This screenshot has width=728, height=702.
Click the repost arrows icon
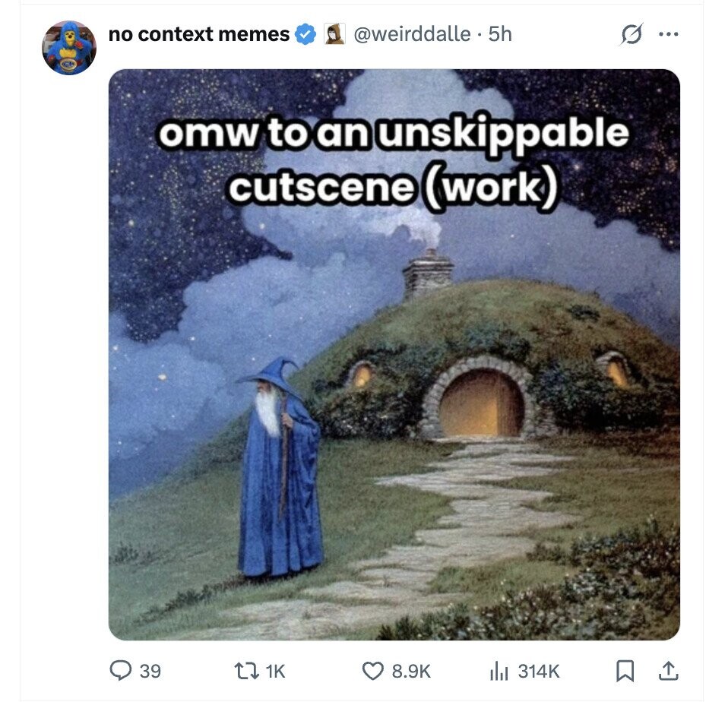coord(246,672)
